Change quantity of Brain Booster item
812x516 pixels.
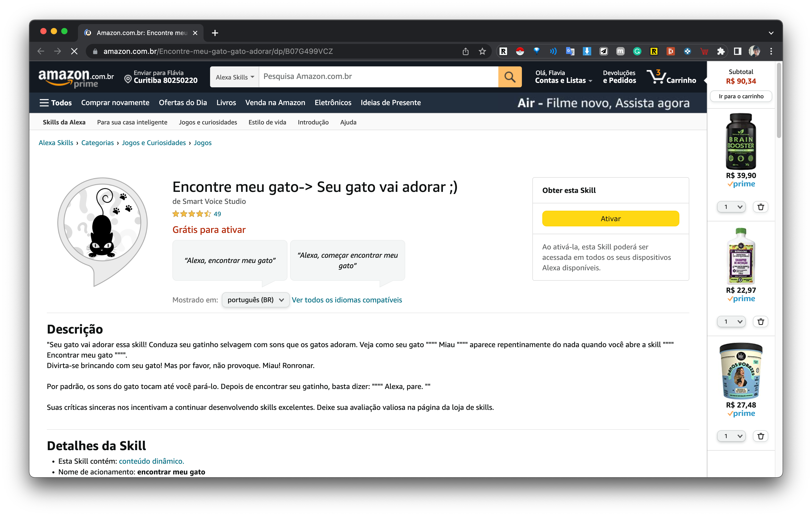731,207
